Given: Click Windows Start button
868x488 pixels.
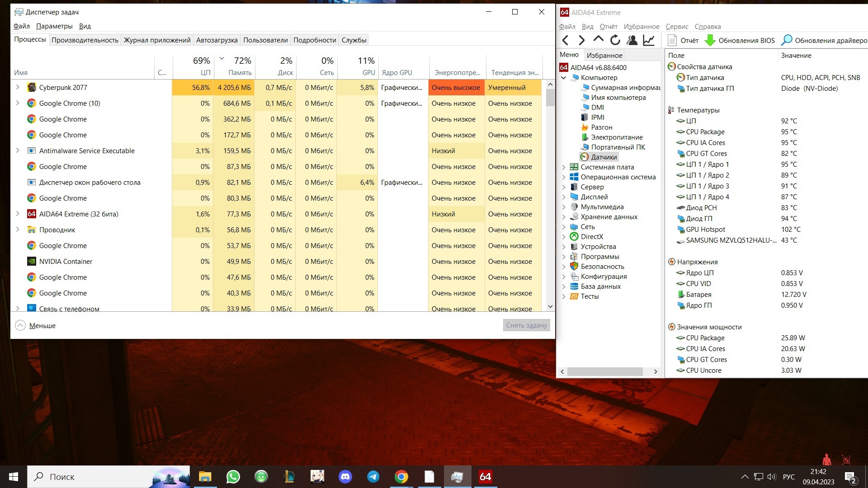Looking at the screenshot, I should [x=14, y=477].
